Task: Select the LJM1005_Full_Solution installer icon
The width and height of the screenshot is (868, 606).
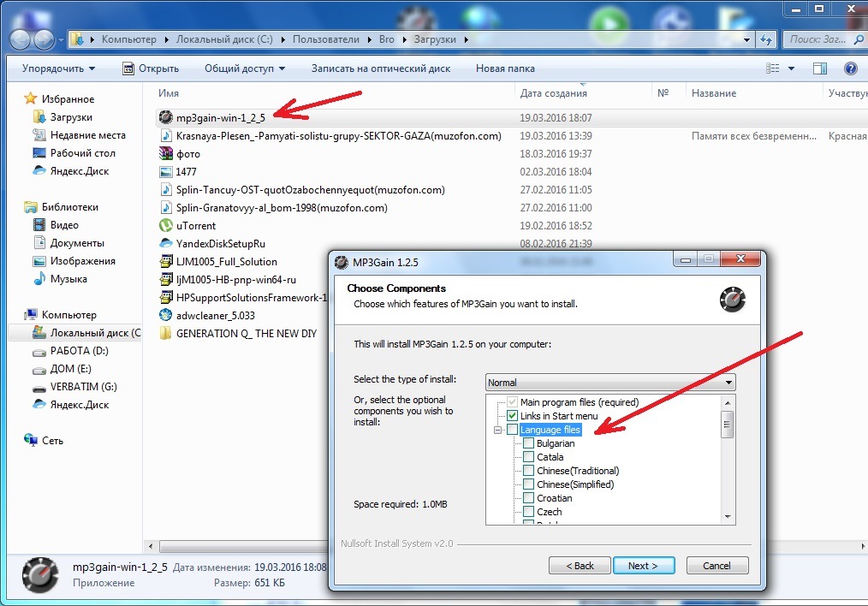Action: 165,261
